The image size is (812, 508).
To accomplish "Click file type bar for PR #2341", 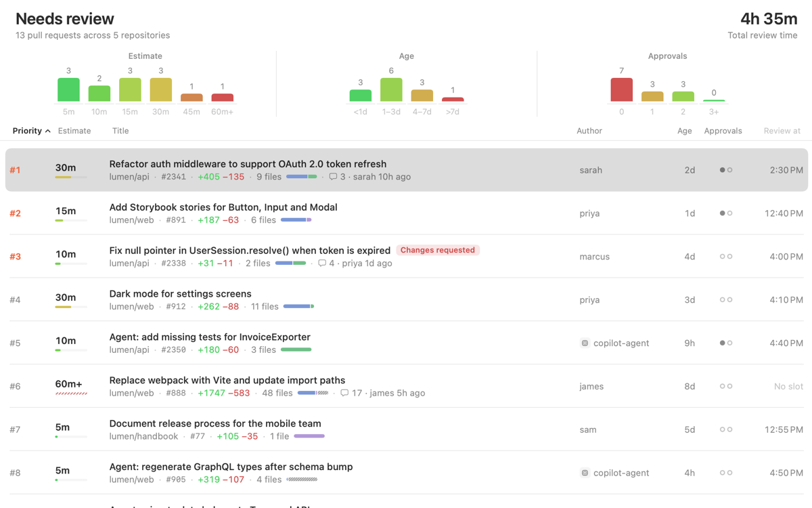I will pyautogui.click(x=302, y=177).
